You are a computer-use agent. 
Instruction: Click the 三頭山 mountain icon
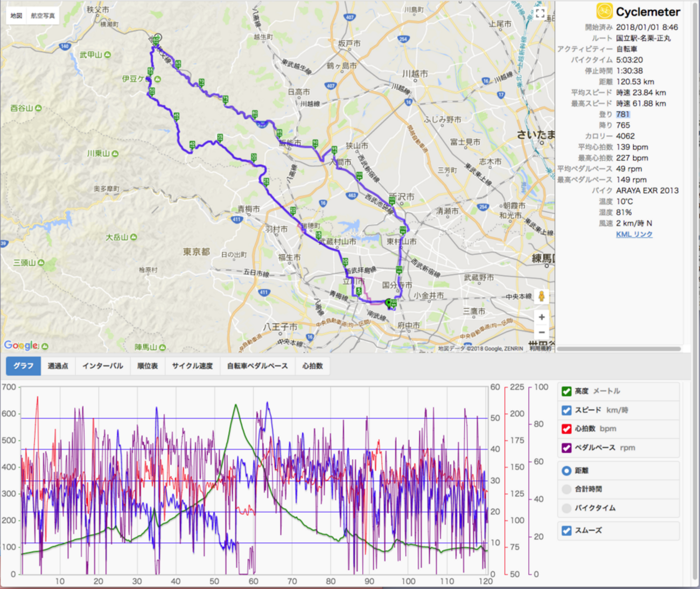point(41,263)
